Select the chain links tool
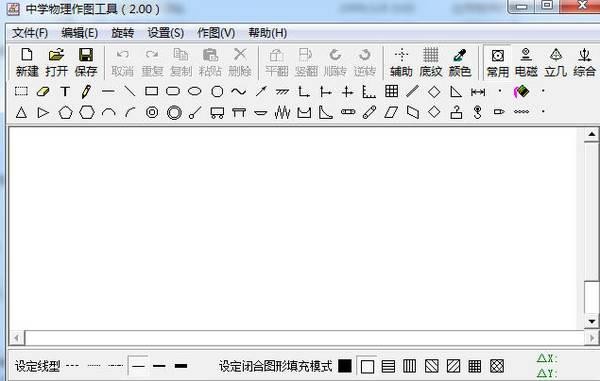The width and height of the screenshot is (600, 381). (521, 112)
